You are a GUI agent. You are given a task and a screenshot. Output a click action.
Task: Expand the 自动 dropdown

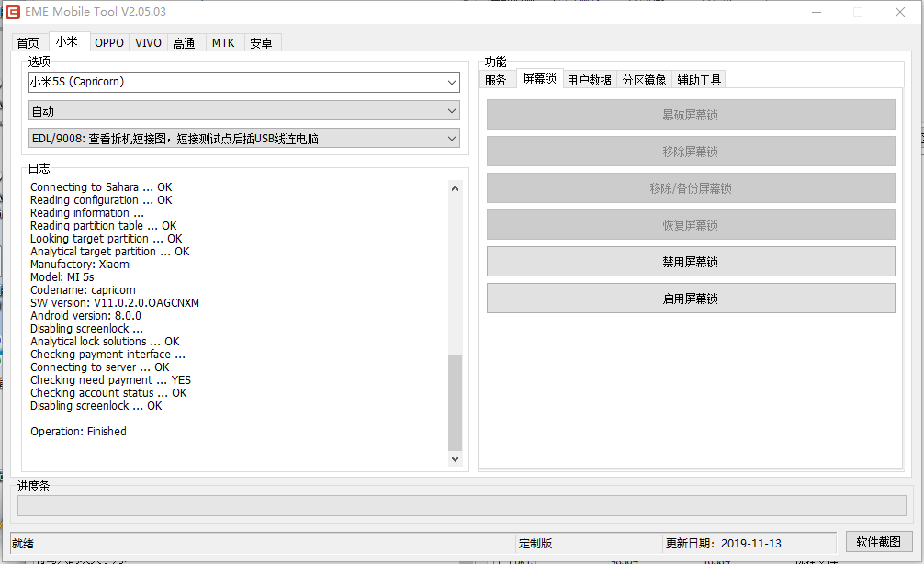click(x=244, y=111)
